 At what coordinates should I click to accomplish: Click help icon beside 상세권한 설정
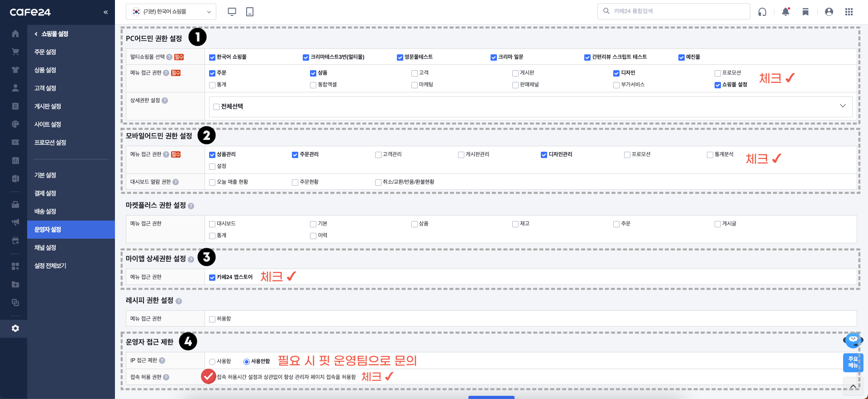(x=165, y=101)
